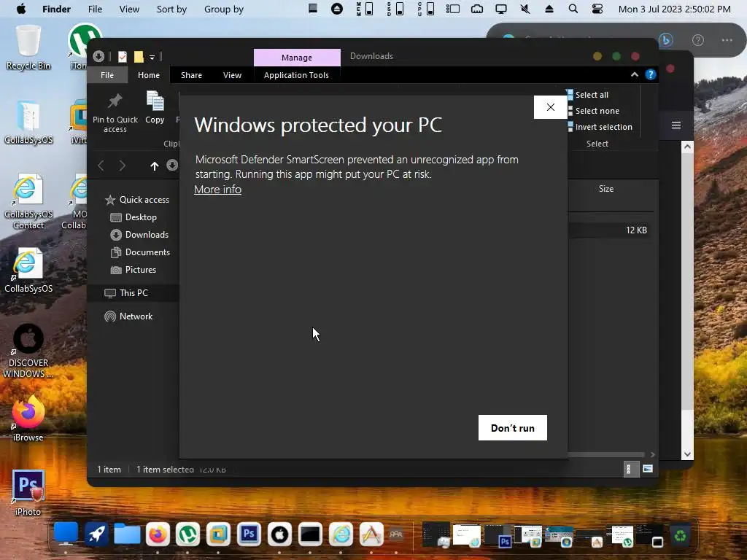The image size is (747, 560).
Task: Click the Don't run button
Action: [513, 427]
